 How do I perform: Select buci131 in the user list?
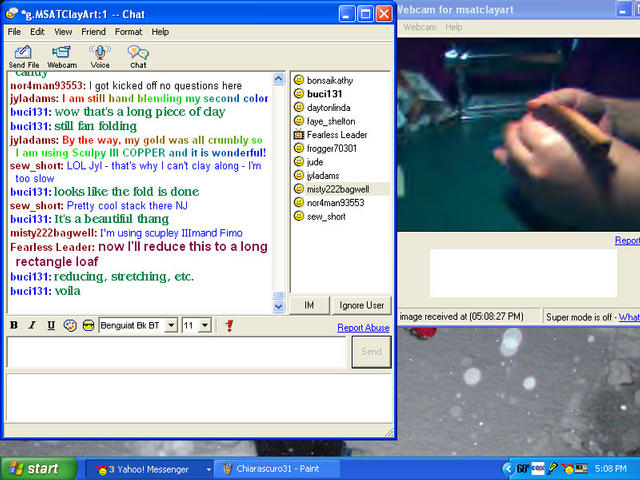pos(324,94)
